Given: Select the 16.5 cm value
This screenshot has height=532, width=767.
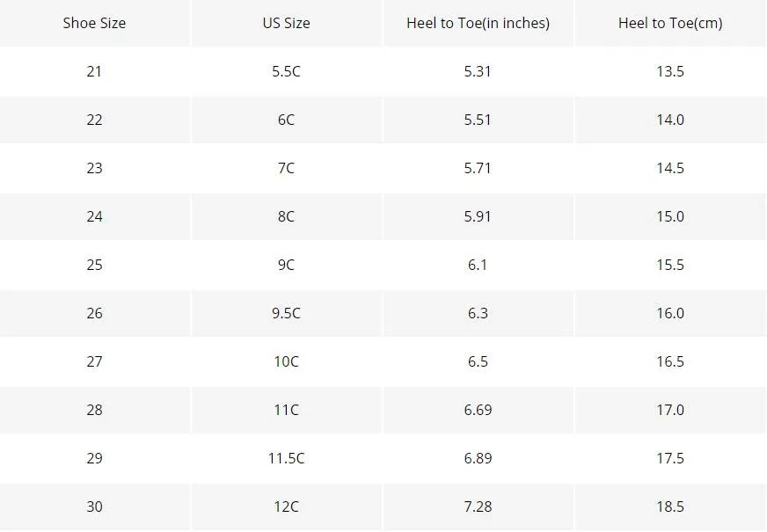Looking at the screenshot, I should (670, 361).
